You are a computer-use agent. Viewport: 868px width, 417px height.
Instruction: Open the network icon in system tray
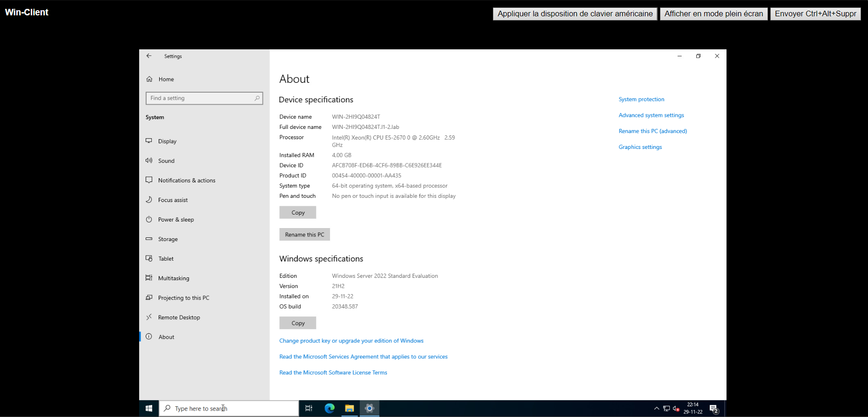pos(666,409)
